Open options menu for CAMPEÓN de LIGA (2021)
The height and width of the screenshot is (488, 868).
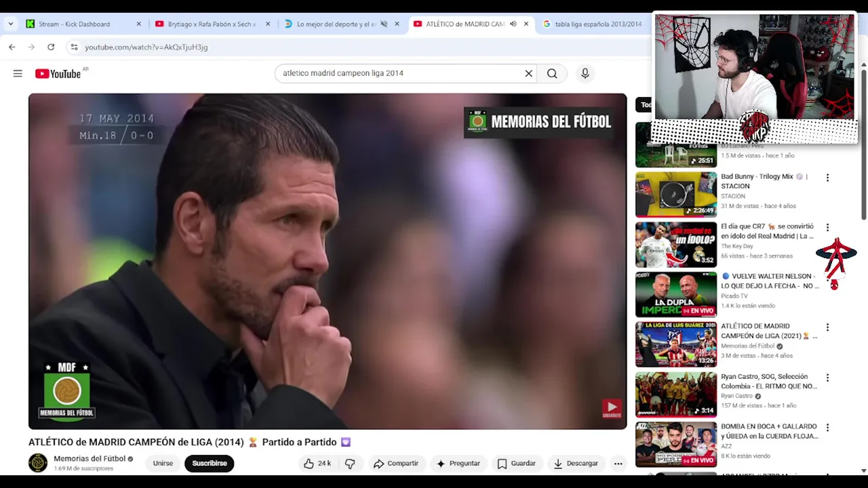(827, 327)
